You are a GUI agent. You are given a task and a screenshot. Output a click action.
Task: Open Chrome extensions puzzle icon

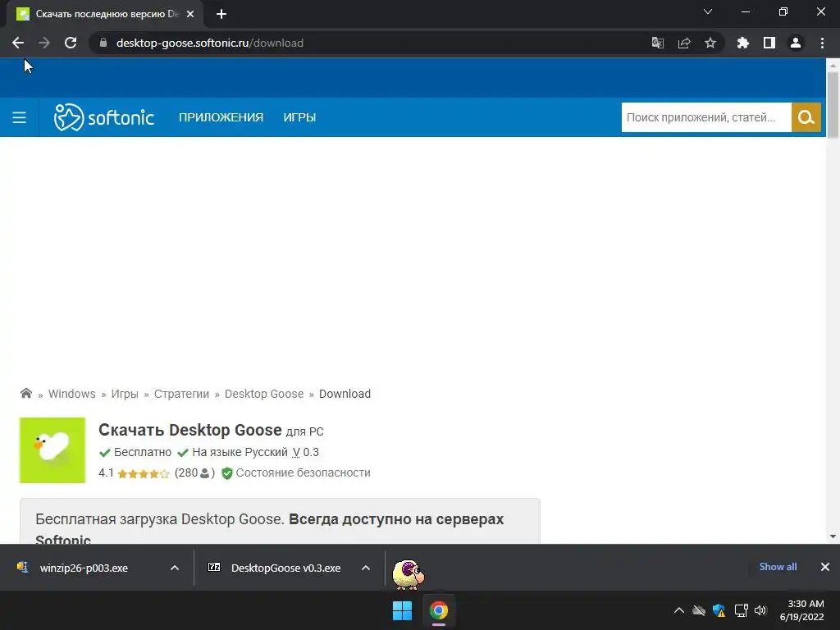tap(742, 43)
